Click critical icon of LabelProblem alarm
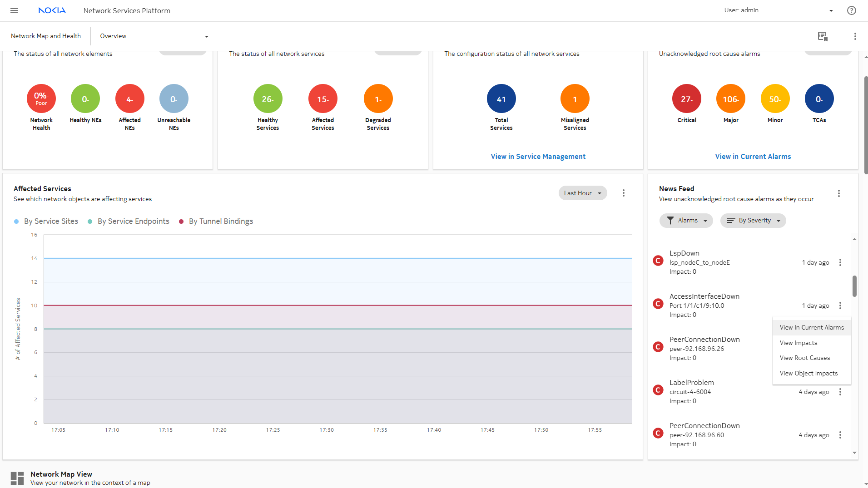This screenshot has width=868, height=488. tap(658, 390)
